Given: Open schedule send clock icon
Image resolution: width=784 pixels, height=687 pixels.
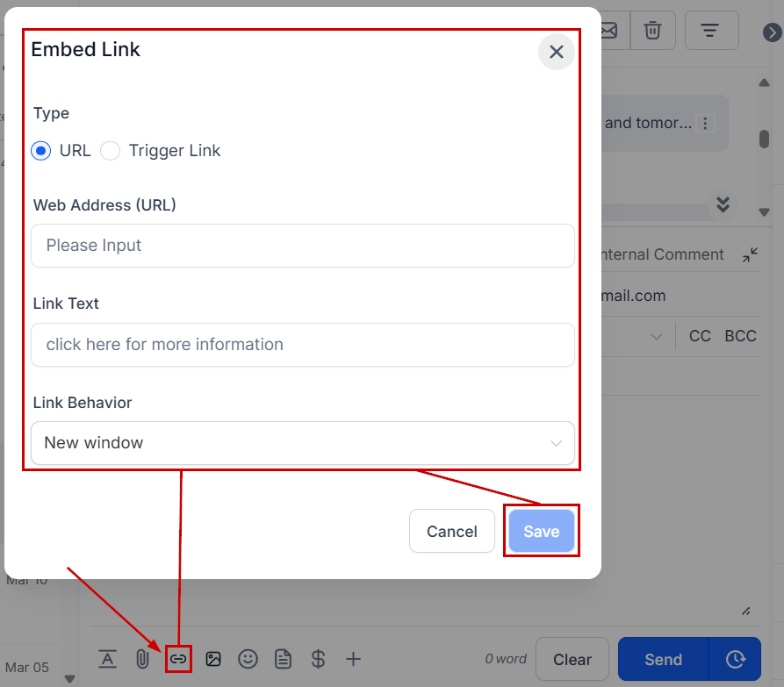Looking at the screenshot, I should 735,659.
